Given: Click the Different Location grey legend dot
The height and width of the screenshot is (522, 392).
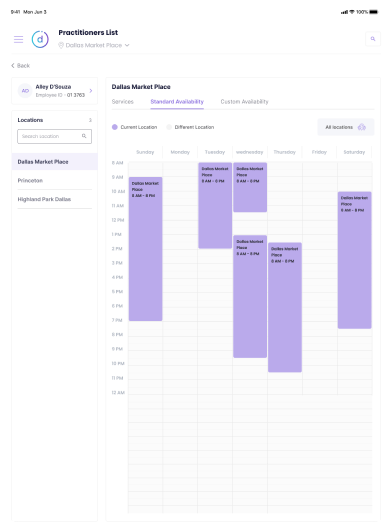Looking at the screenshot, I should pyautogui.click(x=169, y=127).
